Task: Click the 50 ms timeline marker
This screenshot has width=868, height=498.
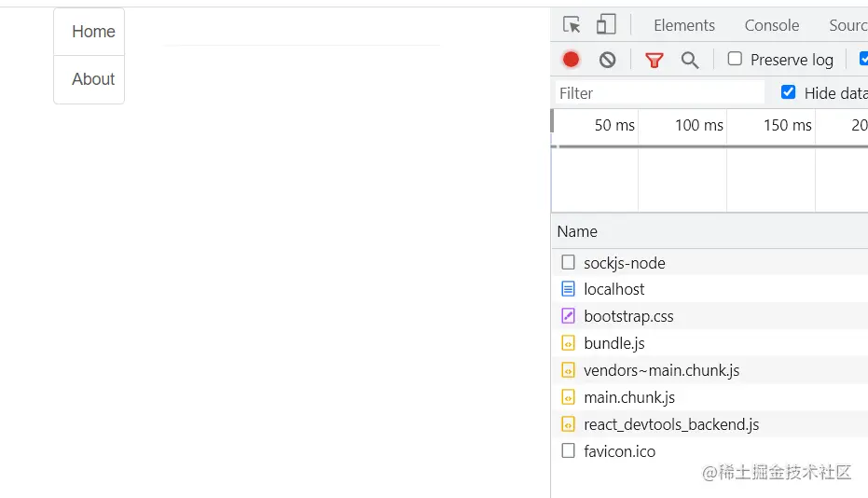Action: [x=614, y=125]
